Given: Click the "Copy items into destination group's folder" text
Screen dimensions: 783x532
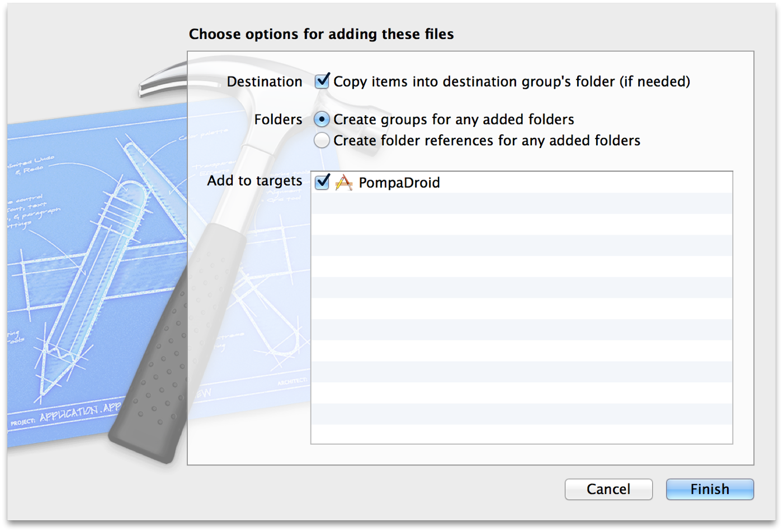Looking at the screenshot, I should tap(511, 82).
